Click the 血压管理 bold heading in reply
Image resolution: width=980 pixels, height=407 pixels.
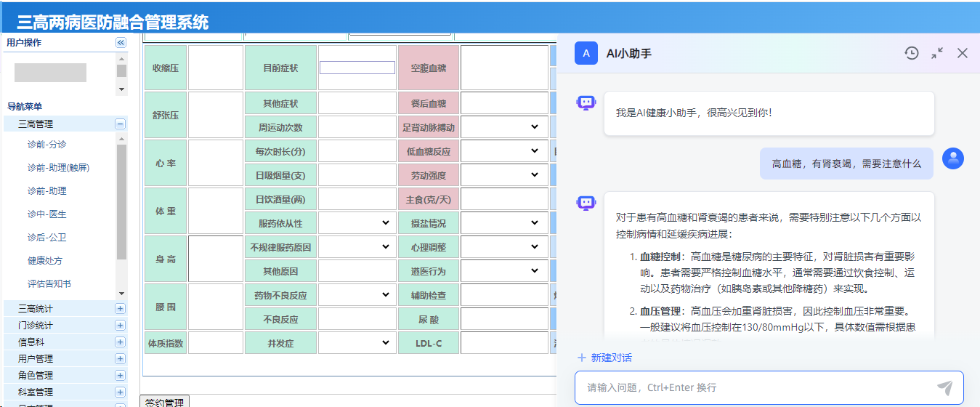[x=660, y=311]
